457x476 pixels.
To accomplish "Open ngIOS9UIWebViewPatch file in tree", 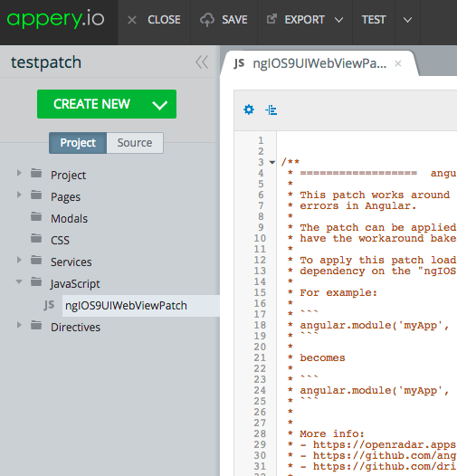I will 126,306.
